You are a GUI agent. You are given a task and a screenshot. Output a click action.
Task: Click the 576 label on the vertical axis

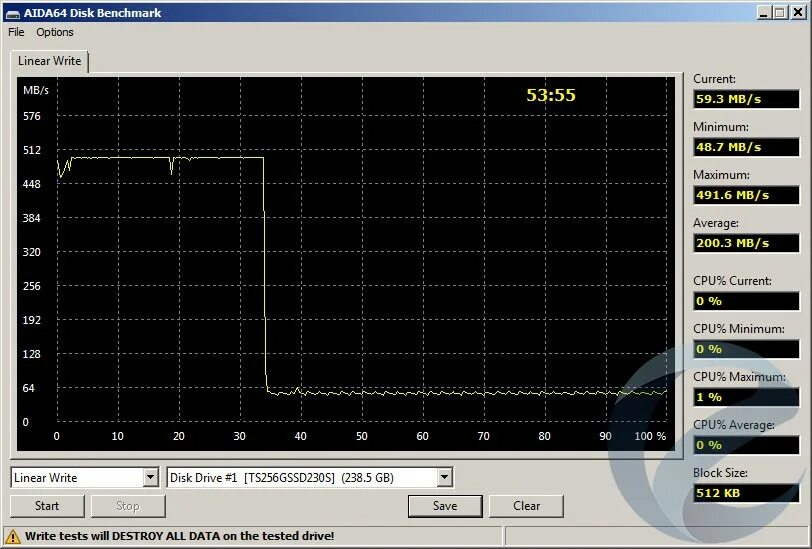pyautogui.click(x=32, y=116)
